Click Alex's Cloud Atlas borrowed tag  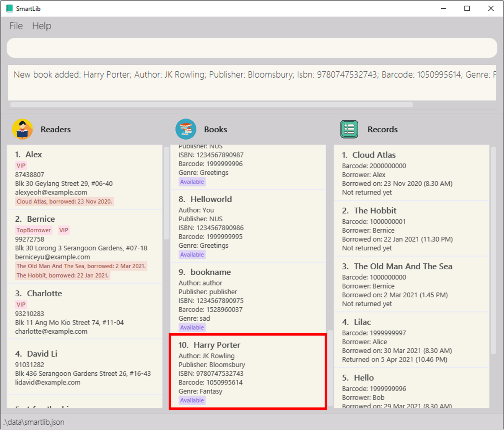pos(64,201)
